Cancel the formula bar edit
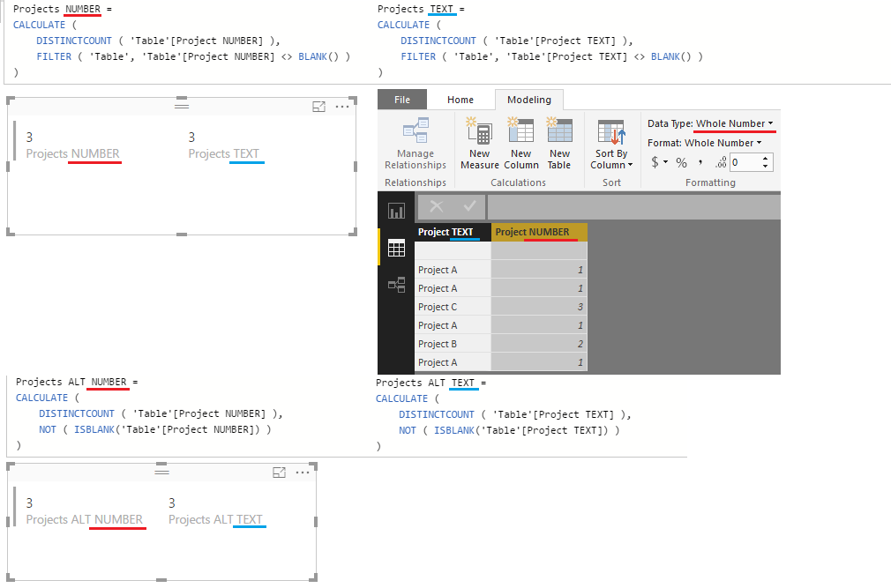The width and height of the screenshot is (891, 588). tap(437, 206)
